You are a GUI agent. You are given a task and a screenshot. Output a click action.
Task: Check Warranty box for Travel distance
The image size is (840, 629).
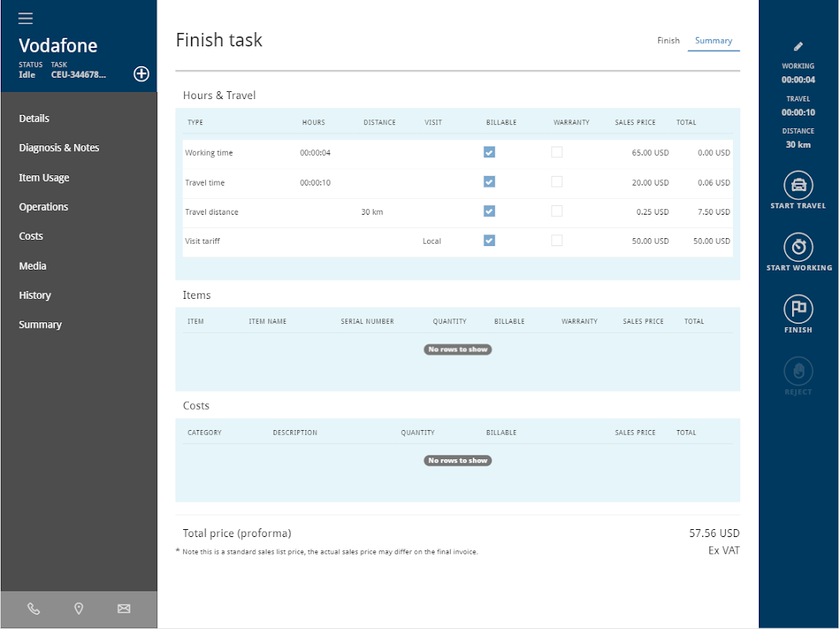pos(557,212)
